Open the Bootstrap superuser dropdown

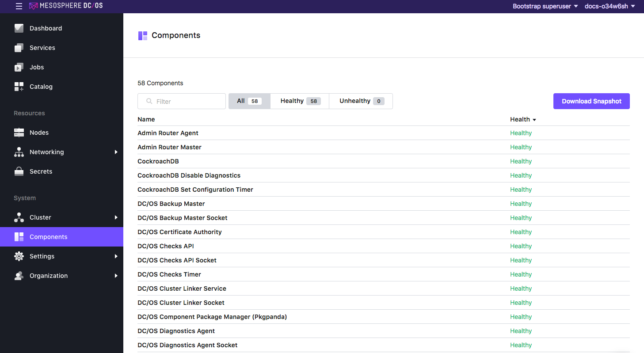(545, 6)
